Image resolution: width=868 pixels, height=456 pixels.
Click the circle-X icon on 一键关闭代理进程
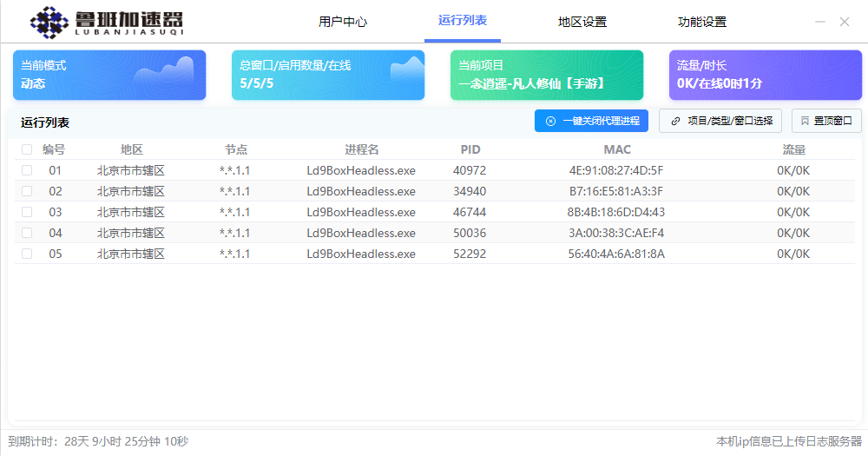pyautogui.click(x=550, y=122)
